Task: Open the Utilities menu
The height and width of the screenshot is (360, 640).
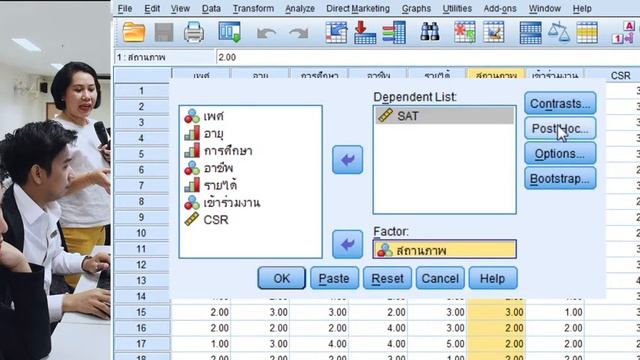Action: coord(457,8)
